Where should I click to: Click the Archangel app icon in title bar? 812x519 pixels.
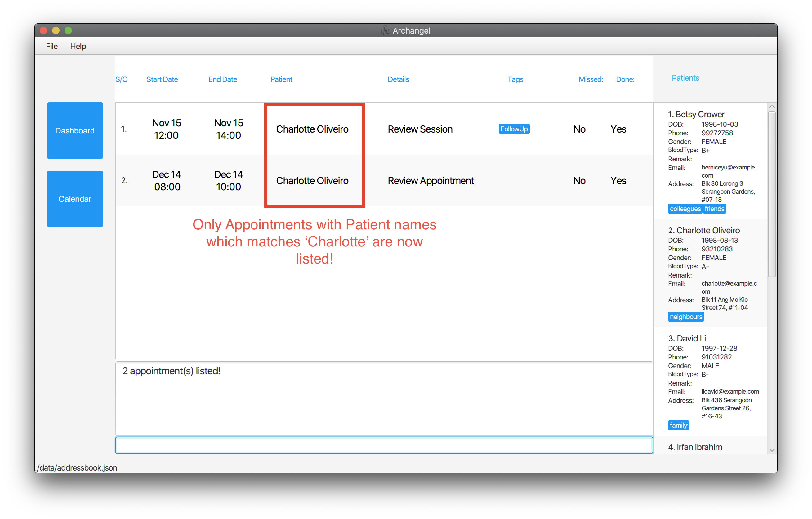point(385,31)
